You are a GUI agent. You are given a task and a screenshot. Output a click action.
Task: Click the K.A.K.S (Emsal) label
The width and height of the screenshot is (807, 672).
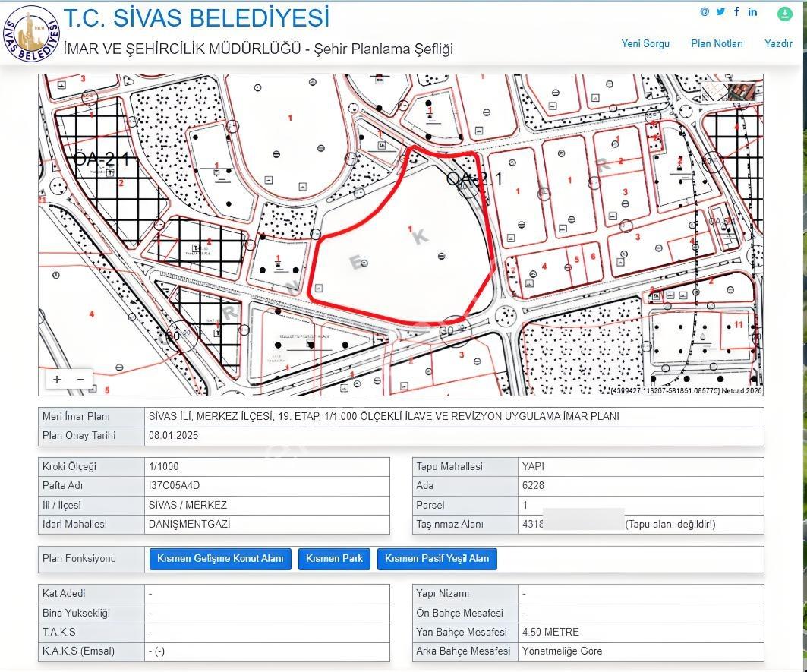tap(79, 651)
